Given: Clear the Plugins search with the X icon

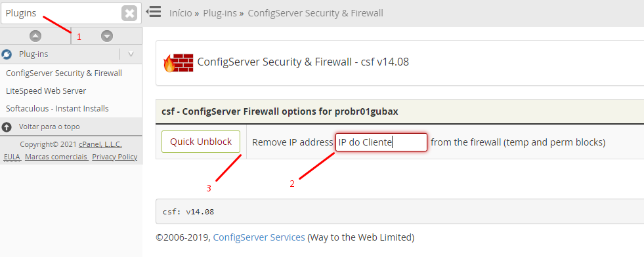Looking at the screenshot, I should click(129, 14).
